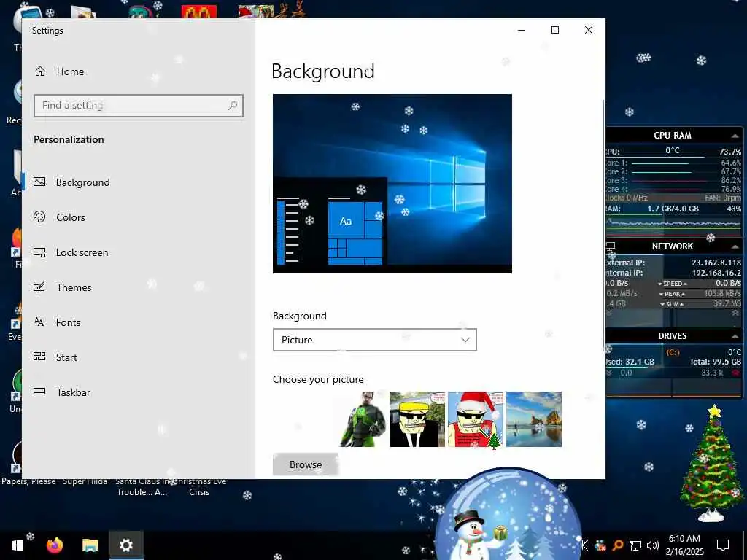Screen dimensions: 747x560
Task: Open Start menu personalization settings
Action: click(55, 357)
